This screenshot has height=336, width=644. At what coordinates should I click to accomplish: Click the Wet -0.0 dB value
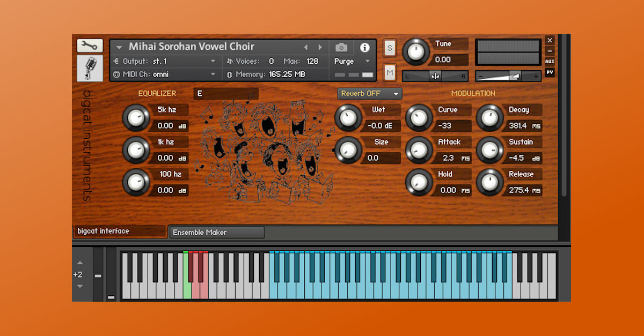tap(382, 126)
